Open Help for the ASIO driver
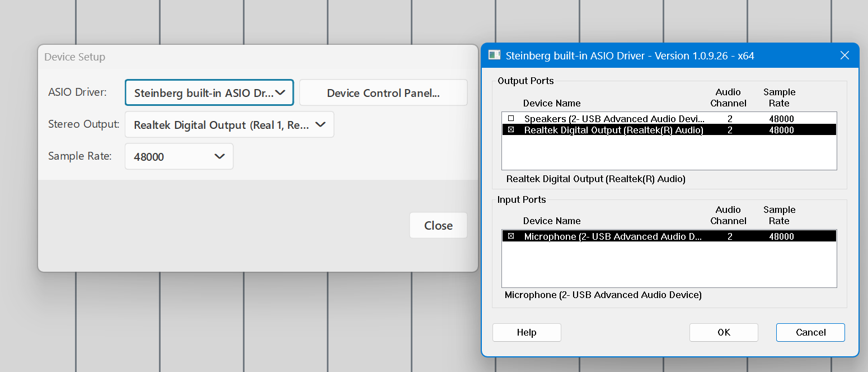 526,332
